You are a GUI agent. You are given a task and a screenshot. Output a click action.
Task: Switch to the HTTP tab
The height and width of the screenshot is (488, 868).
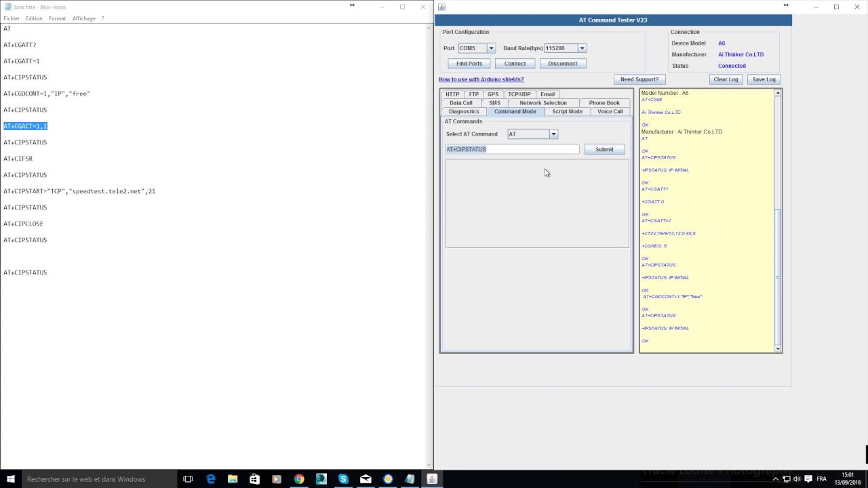452,94
